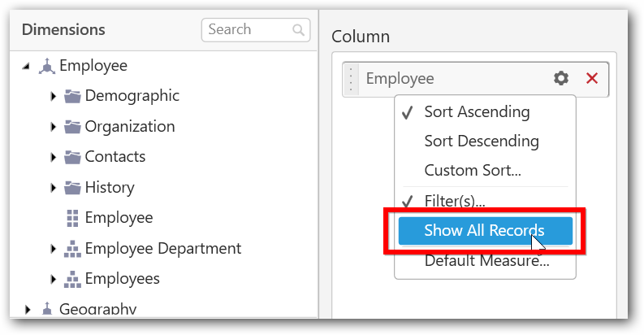Open the Custom Sort... dialog
Viewport: 644px width, 335px height.
coord(473,171)
